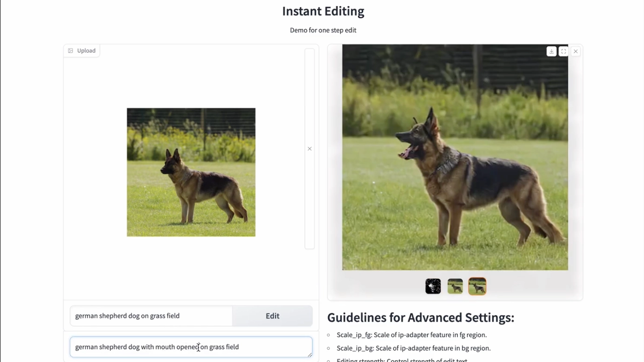Grab the textarea resize handle corner
The height and width of the screenshot is (362, 644).
[x=309, y=355]
